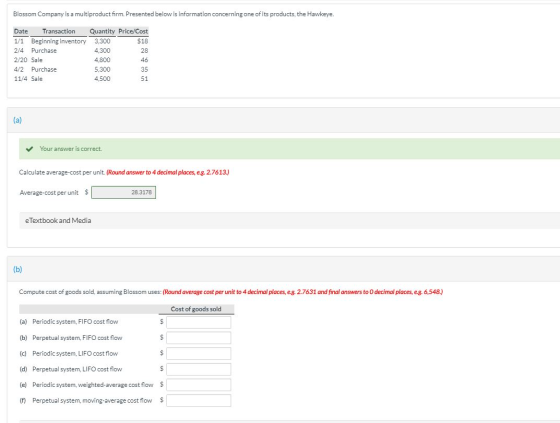The width and height of the screenshot is (560, 423).
Task: Click the 'Compute cost of goods sold' instruction
Action: 90,292
